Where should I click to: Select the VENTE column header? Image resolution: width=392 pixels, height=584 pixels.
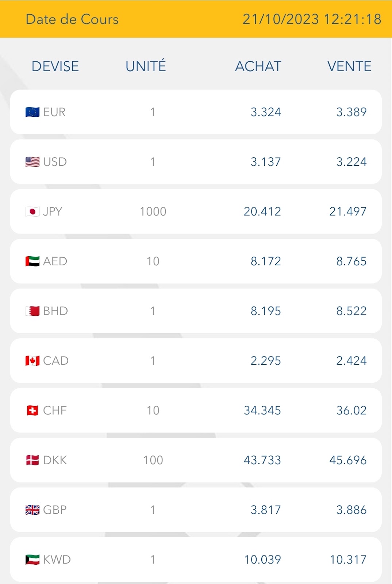pyautogui.click(x=349, y=66)
